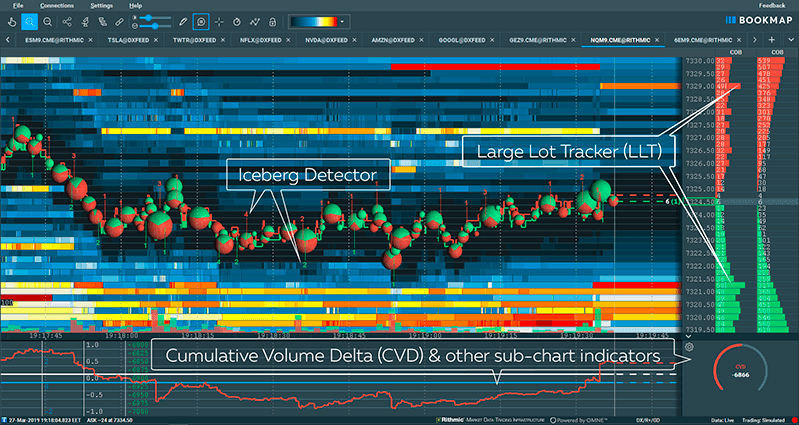Close the NVDA@DXFEED tab

pos(356,39)
